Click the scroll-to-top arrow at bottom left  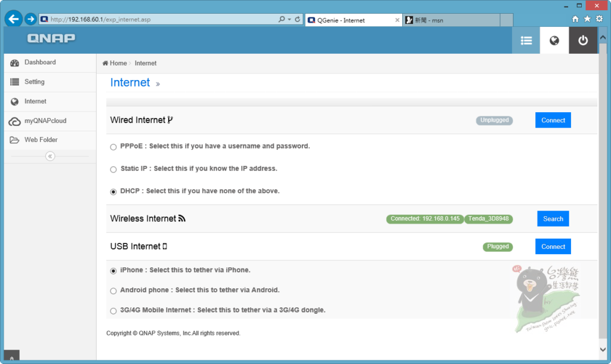pyautogui.click(x=12, y=356)
